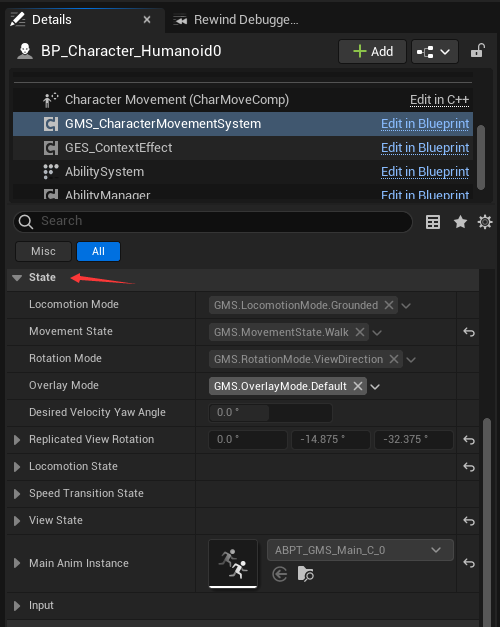
Task: Open GES_ContextEffect Edit in Blueprint link
Action: [x=425, y=148]
